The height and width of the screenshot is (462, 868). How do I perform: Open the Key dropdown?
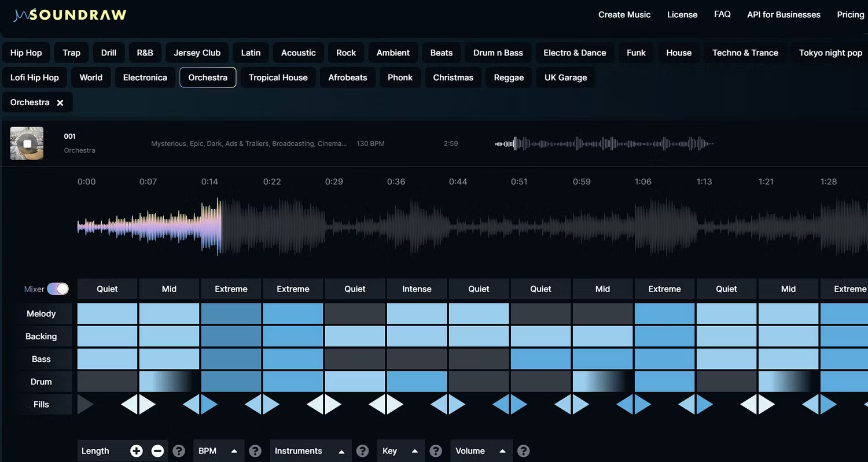coord(400,450)
